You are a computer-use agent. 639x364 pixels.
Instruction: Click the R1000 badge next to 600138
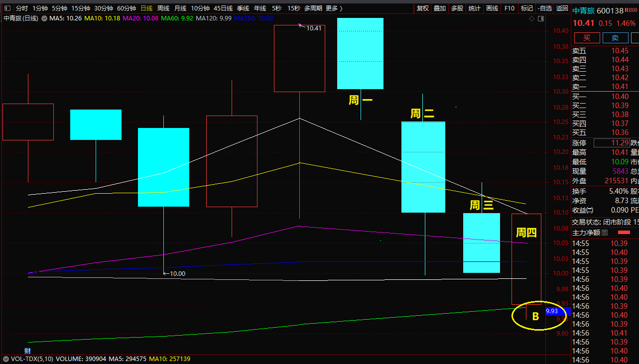pyautogui.click(x=631, y=10)
